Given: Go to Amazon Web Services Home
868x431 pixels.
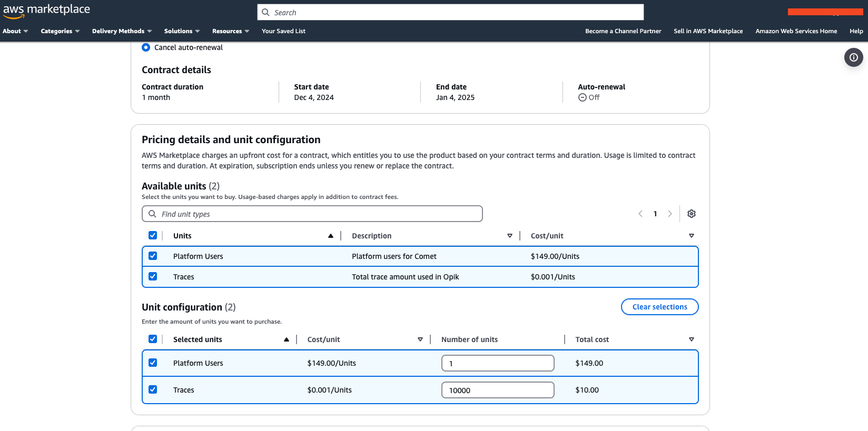Looking at the screenshot, I should pyautogui.click(x=796, y=31).
